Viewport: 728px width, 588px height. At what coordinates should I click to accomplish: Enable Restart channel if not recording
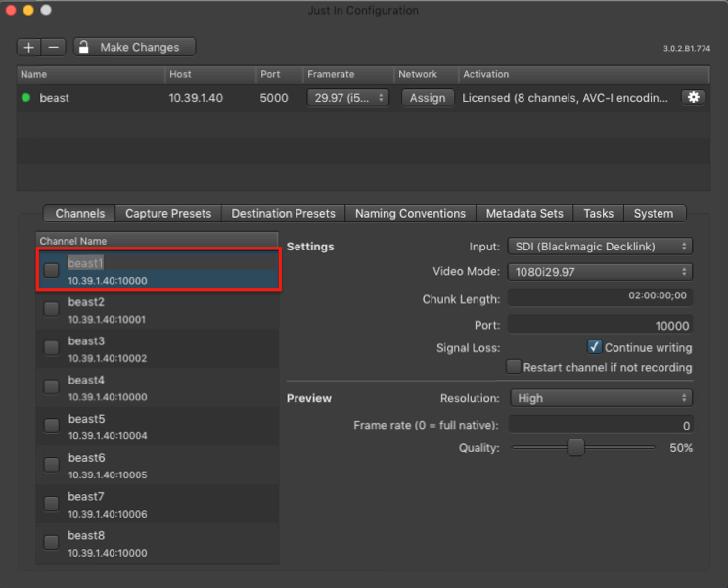pos(514,367)
